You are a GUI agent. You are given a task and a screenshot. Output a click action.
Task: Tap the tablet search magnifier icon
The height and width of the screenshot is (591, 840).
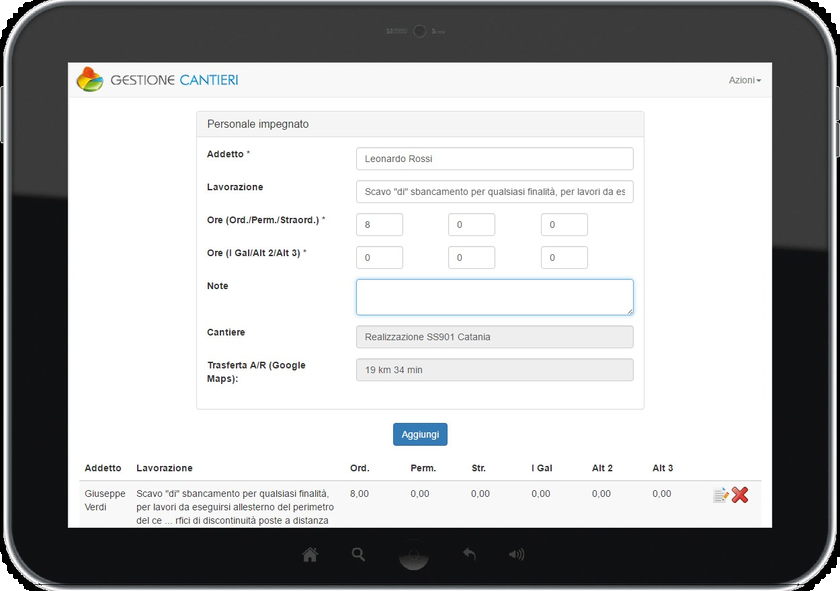[359, 555]
